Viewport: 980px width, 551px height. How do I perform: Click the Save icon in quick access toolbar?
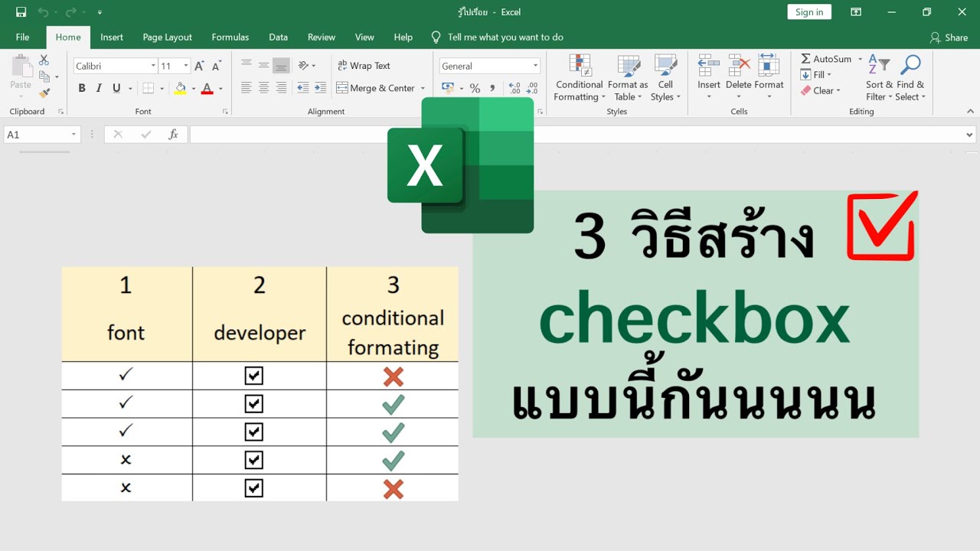click(21, 12)
